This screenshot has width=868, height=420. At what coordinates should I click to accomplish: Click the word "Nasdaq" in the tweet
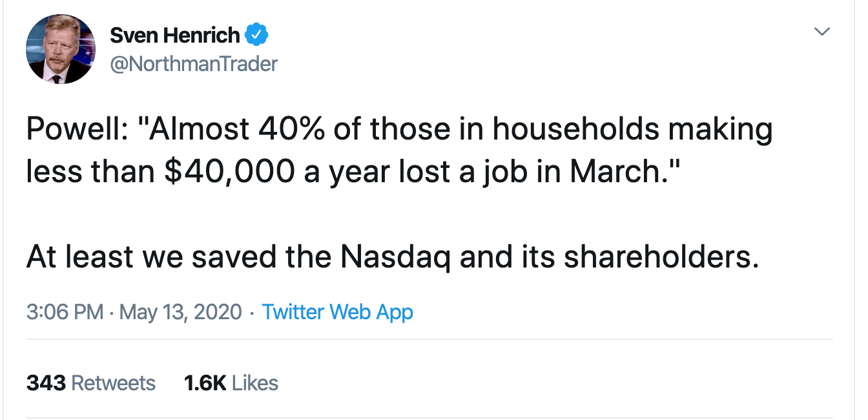pyautogui.click(x=395, y=258)
